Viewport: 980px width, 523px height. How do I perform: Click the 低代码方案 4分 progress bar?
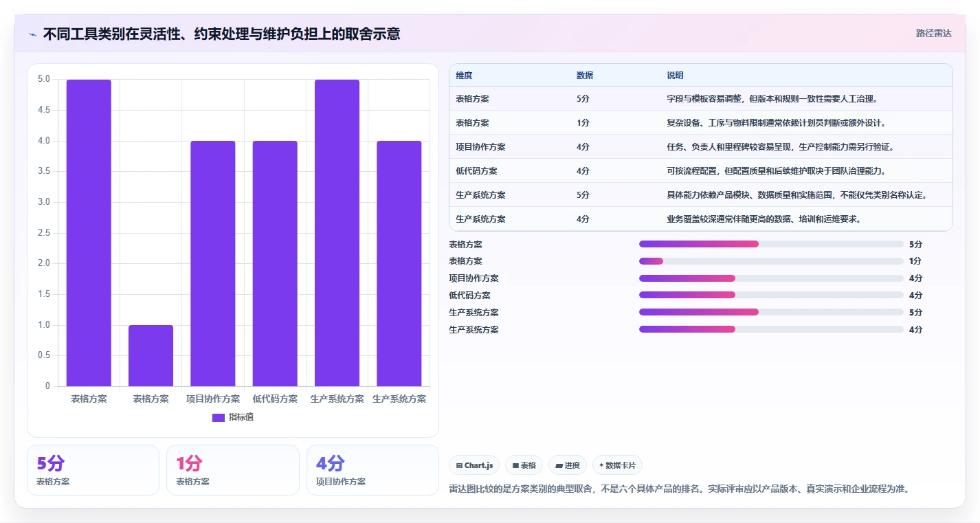click(x=771, y=295)
